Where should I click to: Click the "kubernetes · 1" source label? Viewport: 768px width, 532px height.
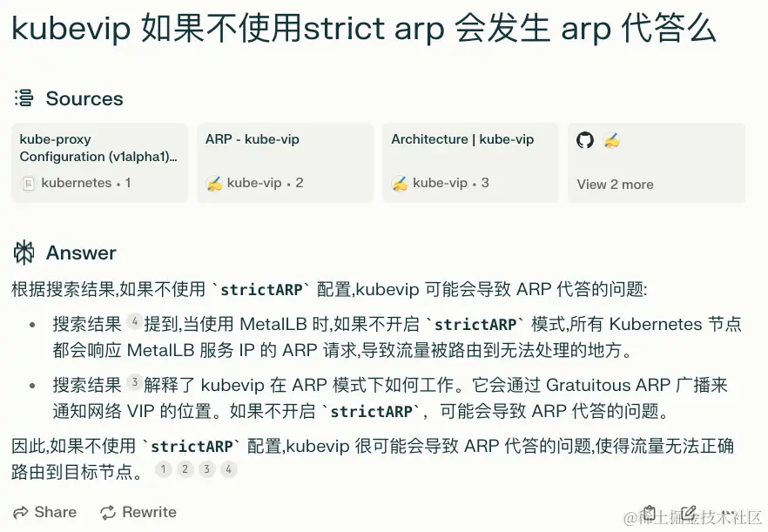pyautogui.click(x=85, y=183)
